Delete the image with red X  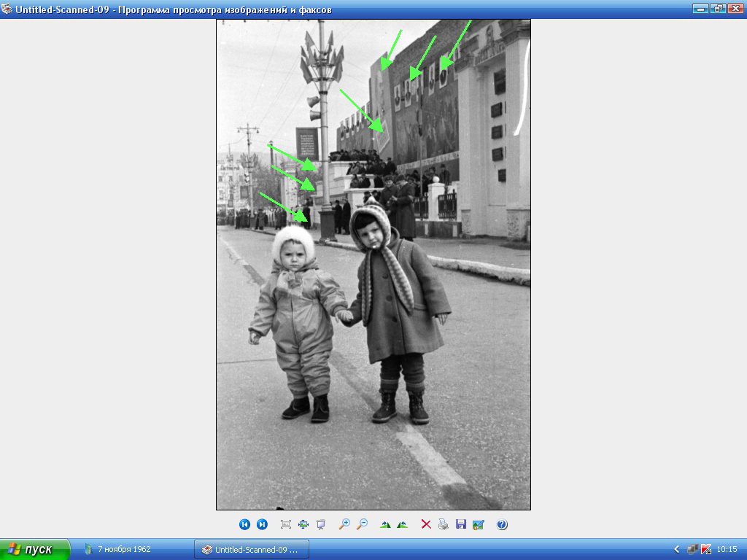click(x=426, y=524)
